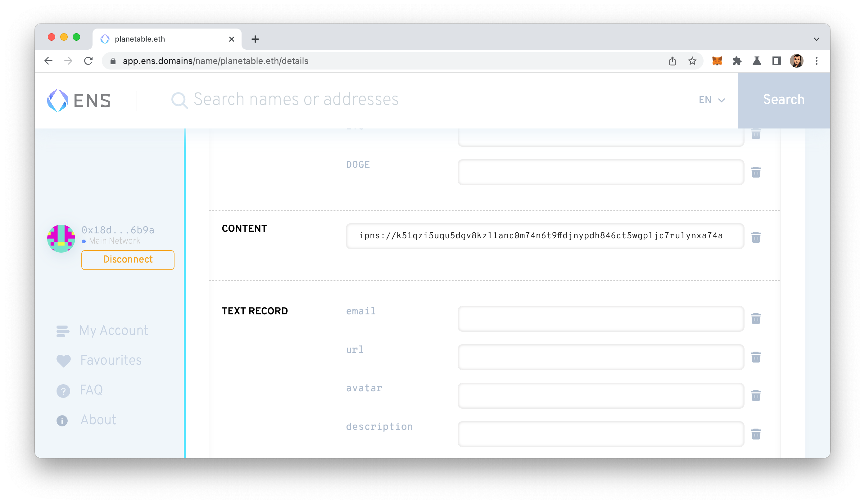This screenshot has width=865, height=504.
Task: Click the email text record input field
Action: pyautogui.click(x=601, y=319)
